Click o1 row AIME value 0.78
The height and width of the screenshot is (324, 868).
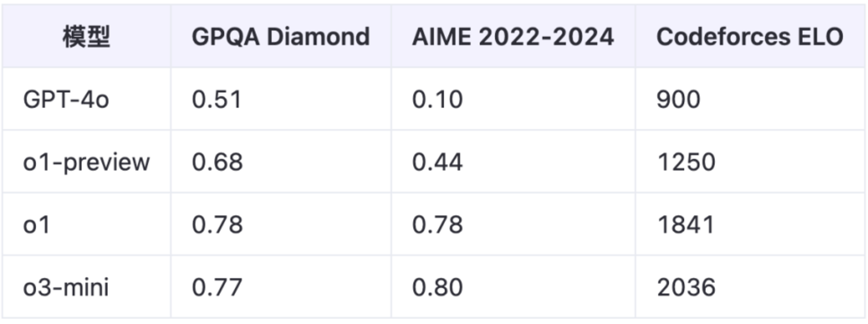(438, 225)
